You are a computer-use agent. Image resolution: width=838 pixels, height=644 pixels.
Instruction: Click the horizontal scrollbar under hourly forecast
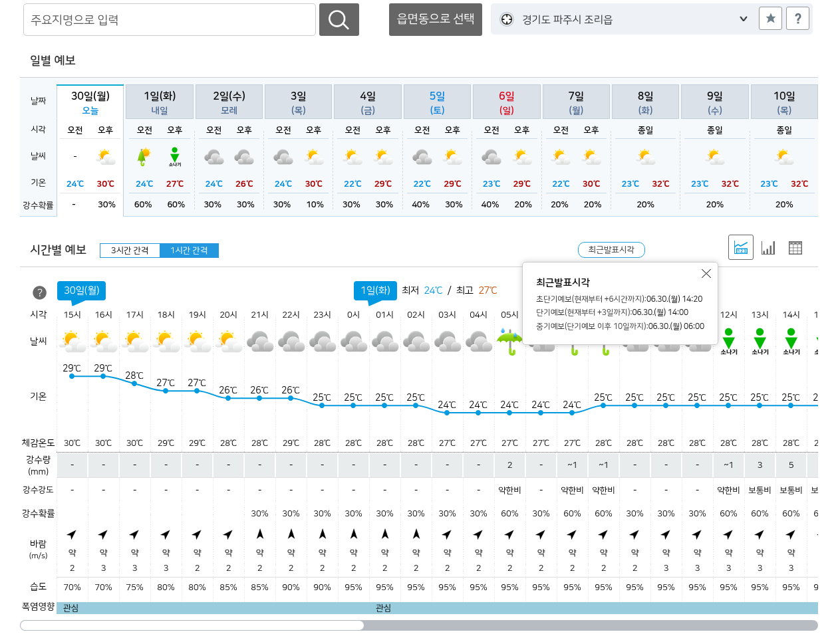click(x=192, y=625)
